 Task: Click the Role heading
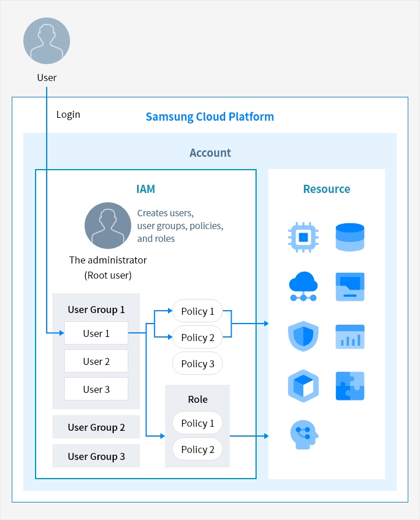coord(198,399)
